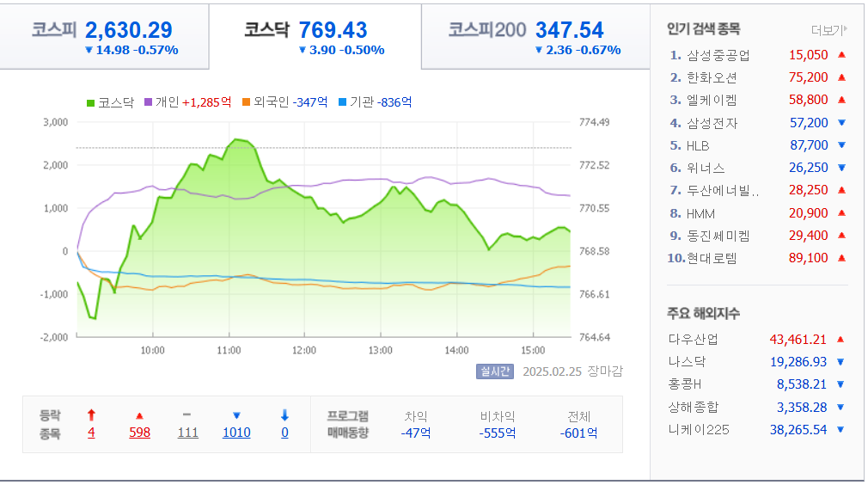The image size is (868, 485).
Task: Click the down arrow beside 위너스 price
Action: (841, 168)
